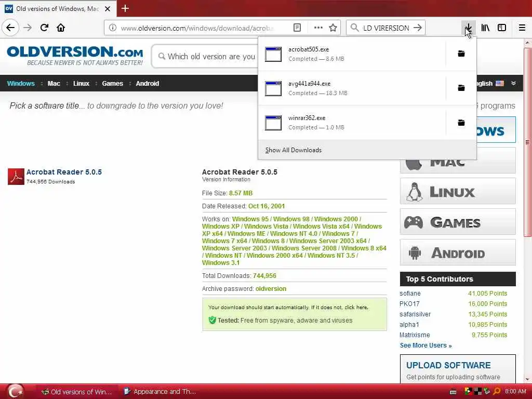Open the browser home page
The height and width of the screenshot is (399, 532).
pos(61,28)
